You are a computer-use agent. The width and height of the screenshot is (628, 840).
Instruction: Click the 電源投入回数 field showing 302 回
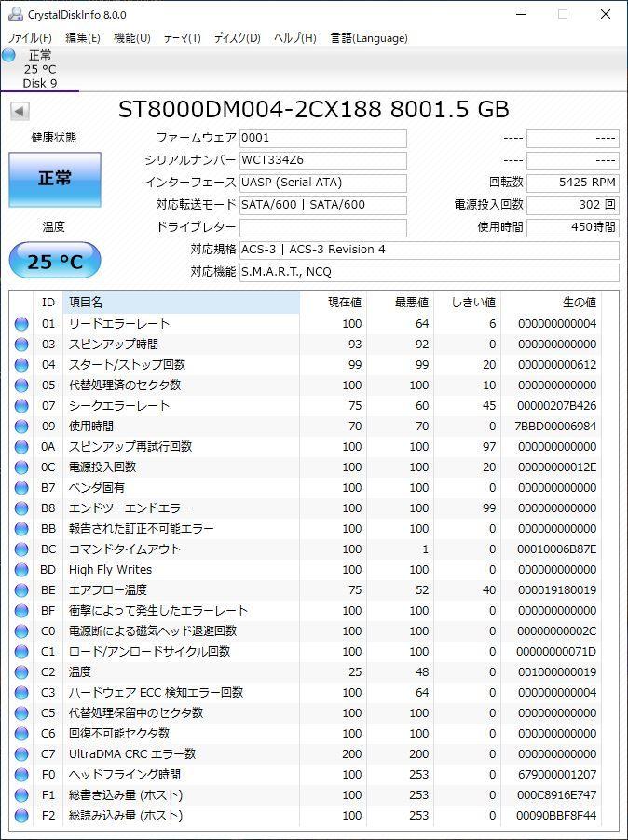click(x=573, y=205)
